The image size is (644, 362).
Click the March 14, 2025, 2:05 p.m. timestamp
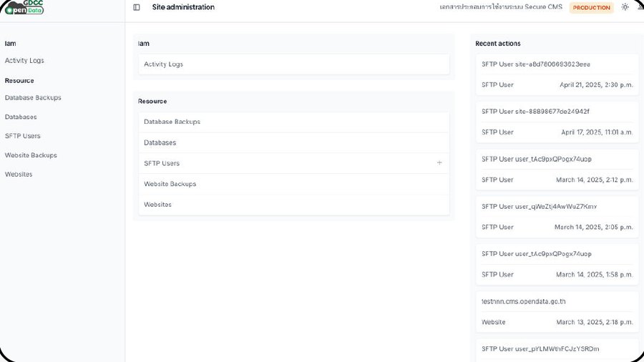pos(593,227)
